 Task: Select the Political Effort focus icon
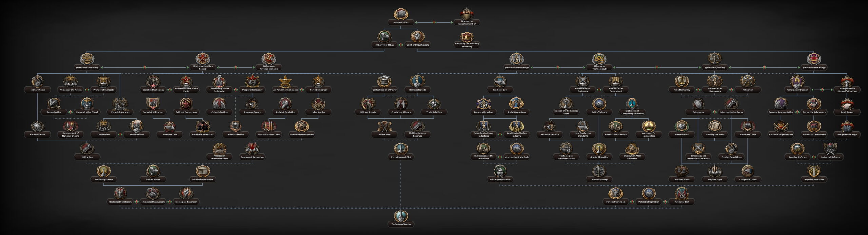coord(401,14)
